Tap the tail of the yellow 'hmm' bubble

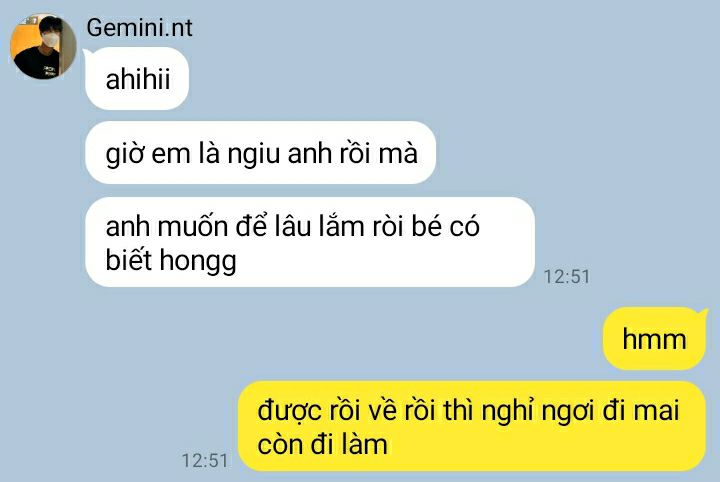point(703,314)
